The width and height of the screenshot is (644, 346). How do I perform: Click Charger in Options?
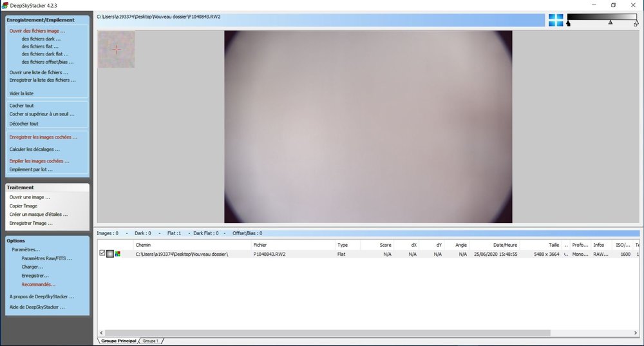(32, 267)
